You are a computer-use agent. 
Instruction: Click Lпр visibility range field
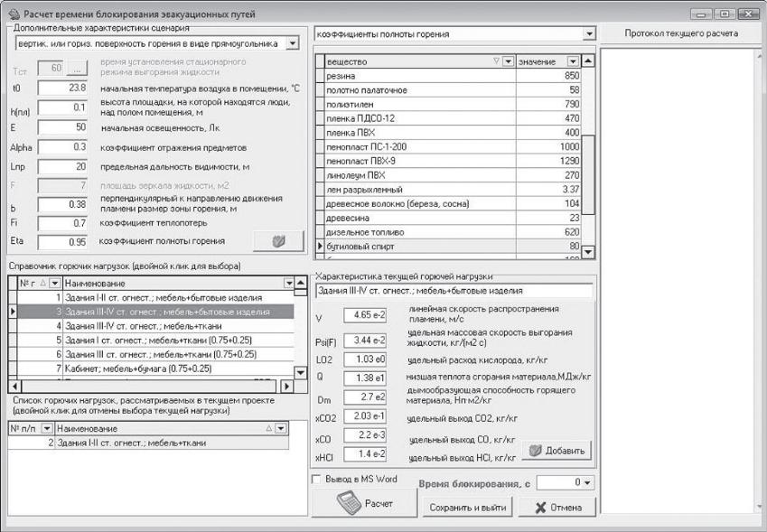(62, 166)
